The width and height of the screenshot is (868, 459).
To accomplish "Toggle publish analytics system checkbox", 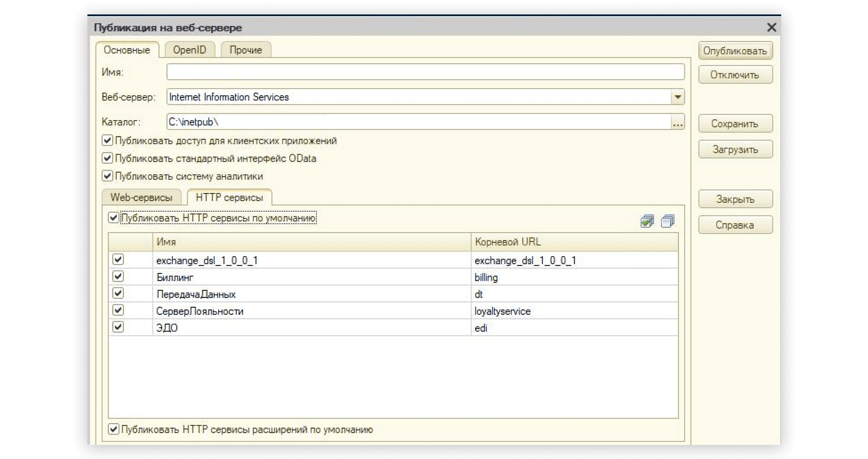I will 107,176.
